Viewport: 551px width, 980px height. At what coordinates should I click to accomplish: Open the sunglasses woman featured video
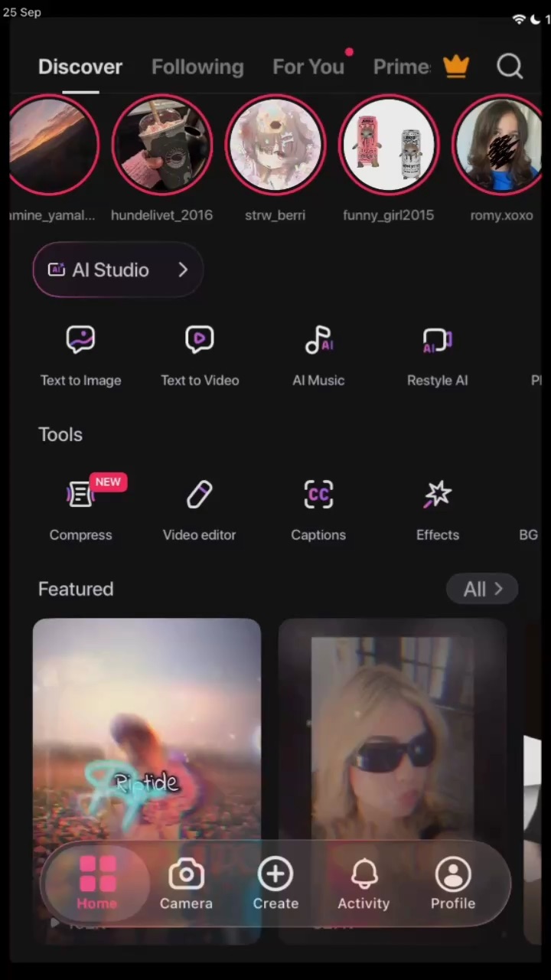[393, 781]
